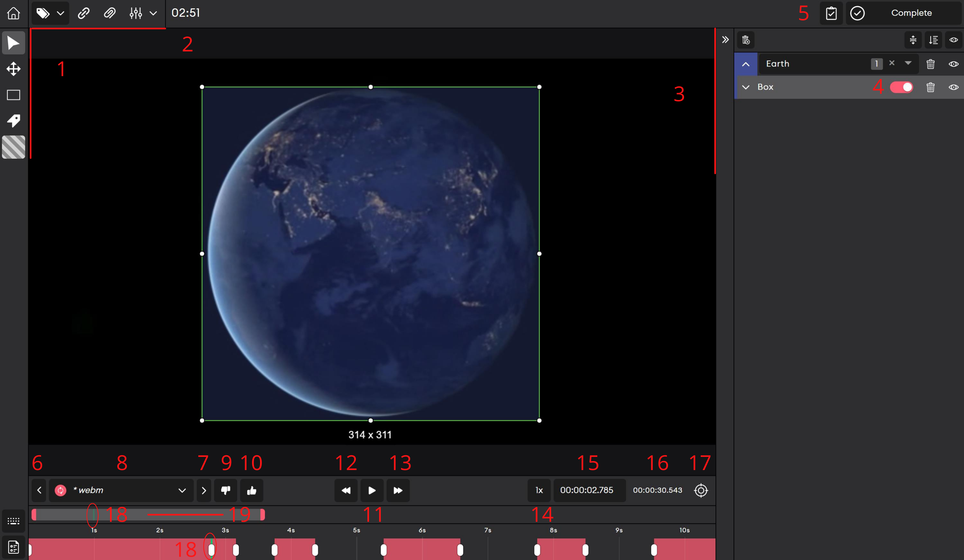
Task: Click the right handle of zoom range
Action: point(262,514)
